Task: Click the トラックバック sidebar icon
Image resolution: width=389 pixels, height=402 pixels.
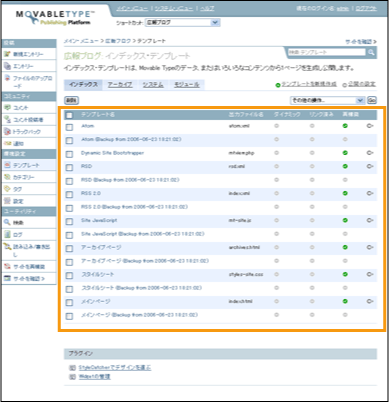Action: (7, 131)
